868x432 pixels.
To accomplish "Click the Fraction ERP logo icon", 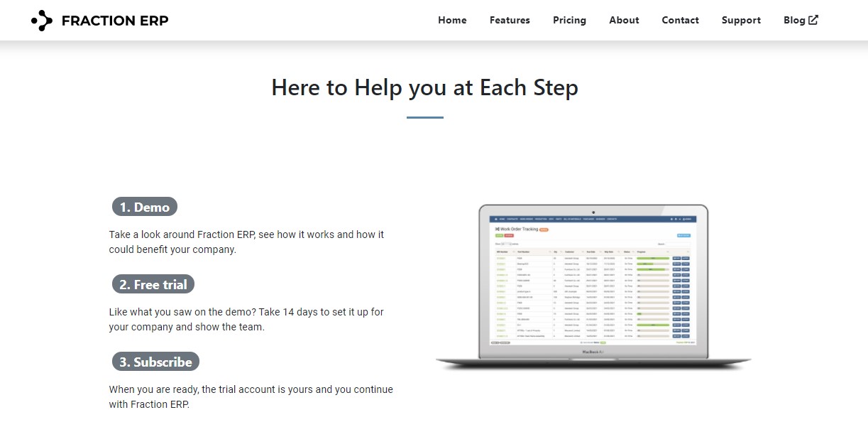I will tap(43, 20).
